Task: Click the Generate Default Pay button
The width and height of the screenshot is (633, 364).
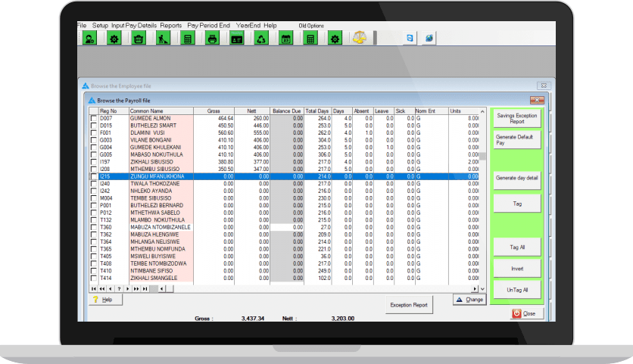Action: click(x=516, y=140)
